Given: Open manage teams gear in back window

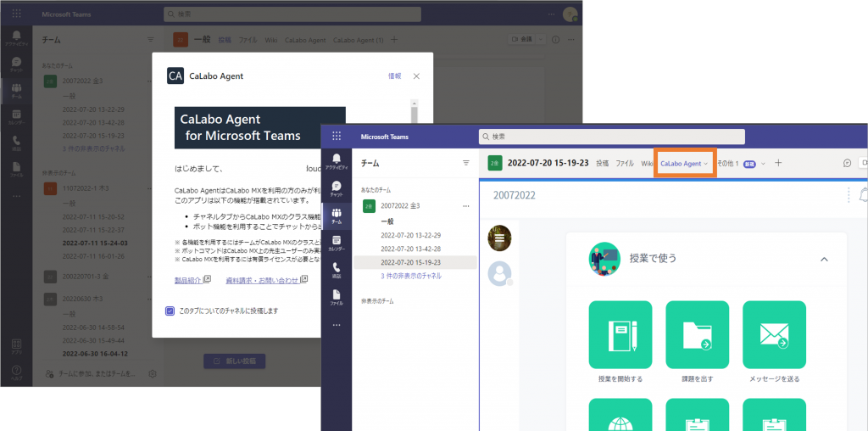Looking at the screenshot, I should pyautogui.click(x=153, y=373).
